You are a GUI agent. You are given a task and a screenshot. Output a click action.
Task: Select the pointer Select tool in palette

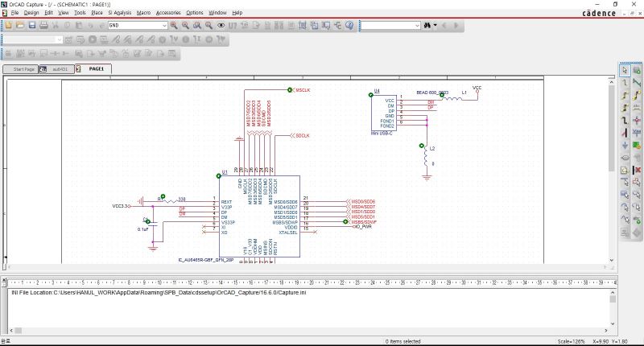point(625,69)
